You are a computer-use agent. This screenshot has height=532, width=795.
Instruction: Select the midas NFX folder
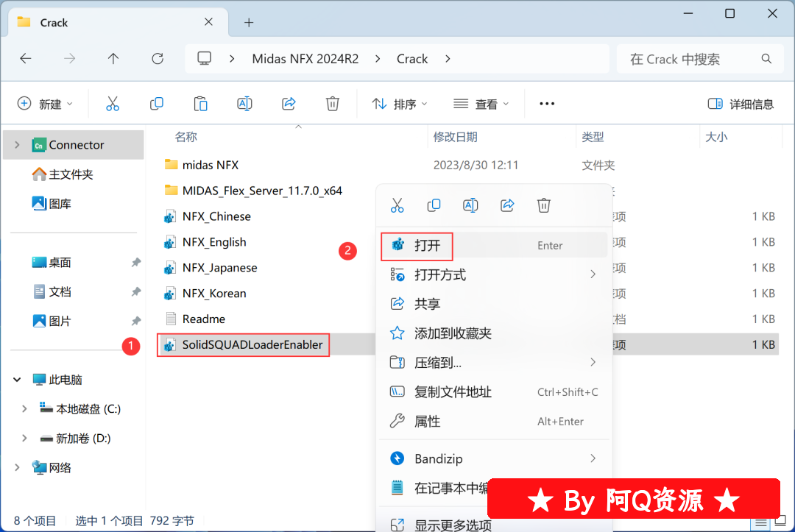click(210, 165)
